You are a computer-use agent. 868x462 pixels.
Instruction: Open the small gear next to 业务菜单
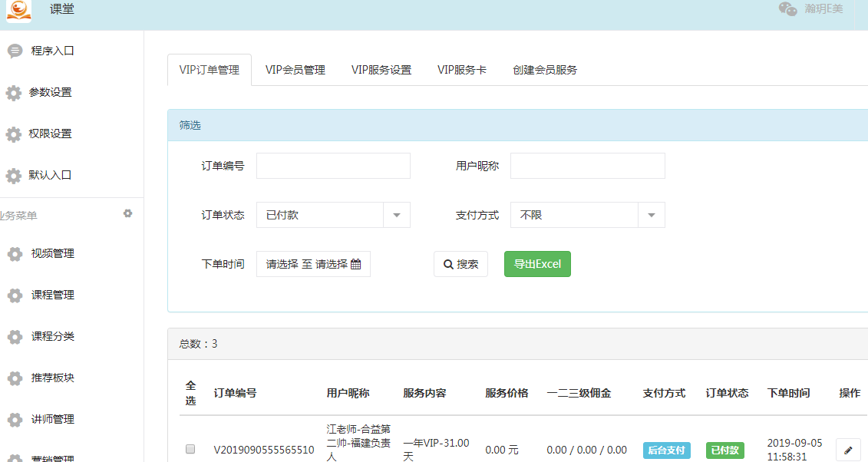pyautogui.click(x=128, y=213)
